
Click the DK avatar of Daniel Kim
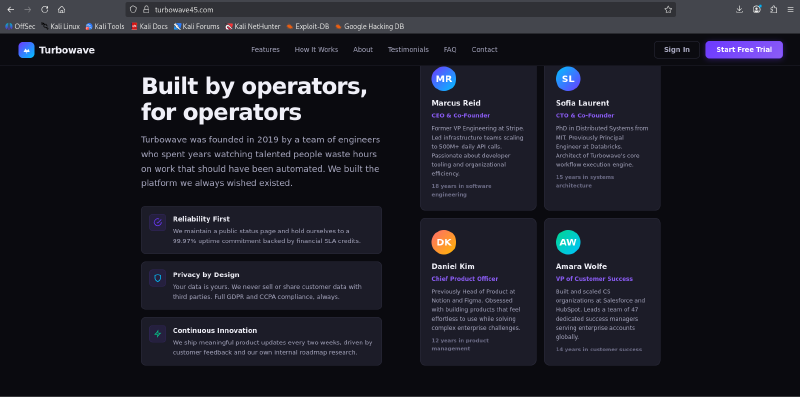[443, 242]
